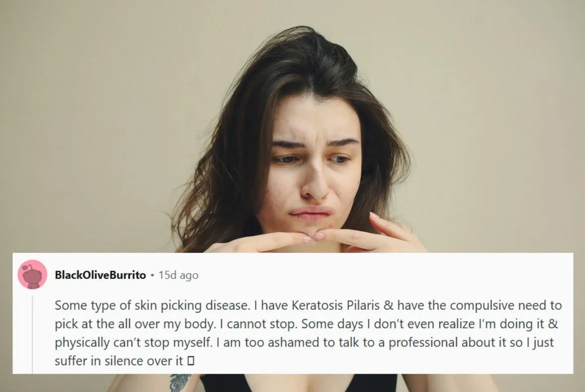Click the beige wall left of the woman
Image resolution: width=585 pixels, height=392 pixels.
pyautogui.click(x=93, y=130)
